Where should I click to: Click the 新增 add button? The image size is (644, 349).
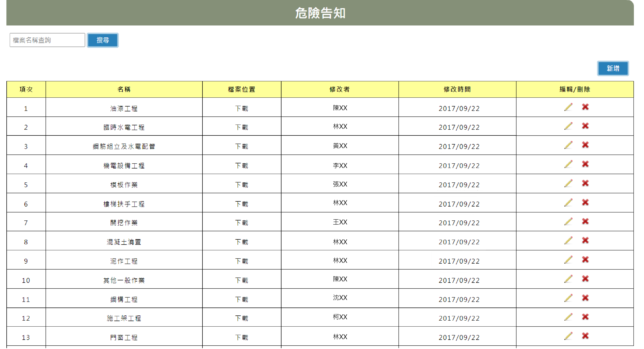tap(613, 68)
